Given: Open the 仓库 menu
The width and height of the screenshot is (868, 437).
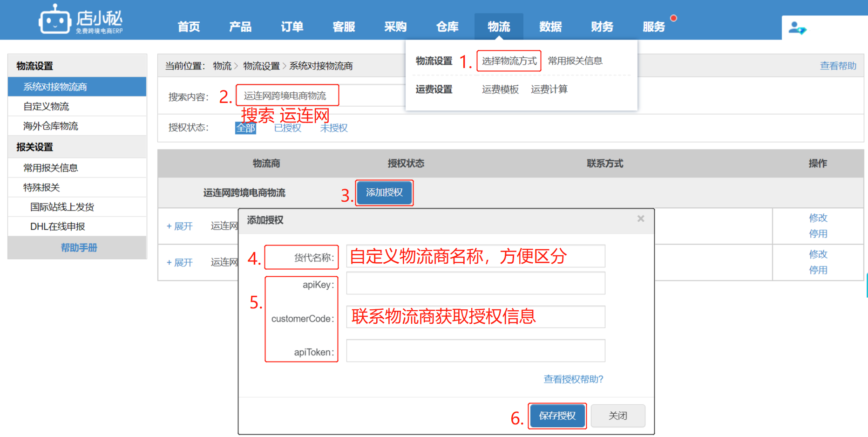Looking at the screenshot, I should coord(447,27).
